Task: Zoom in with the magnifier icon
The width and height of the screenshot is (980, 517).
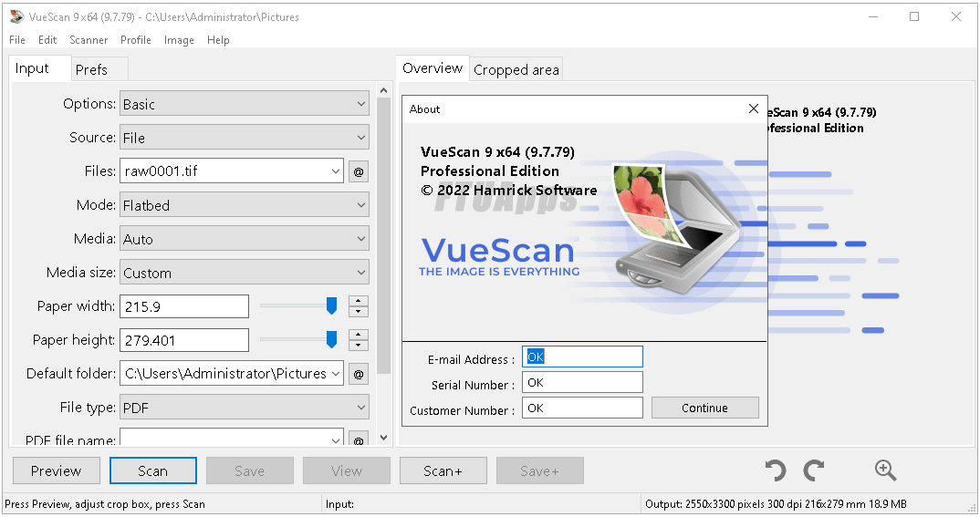Action: point(885,470)
